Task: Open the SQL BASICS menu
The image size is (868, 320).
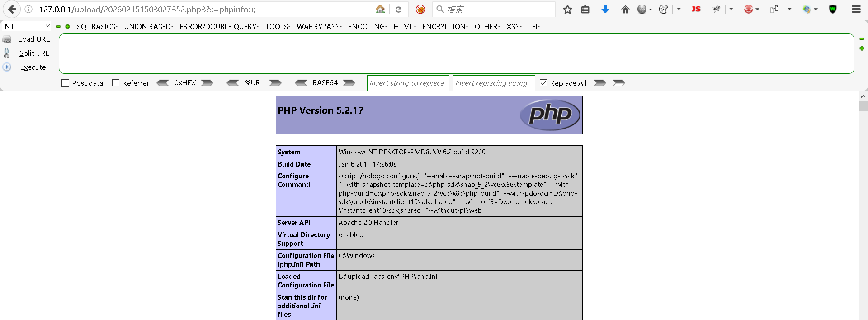Action: coord(97,27)
